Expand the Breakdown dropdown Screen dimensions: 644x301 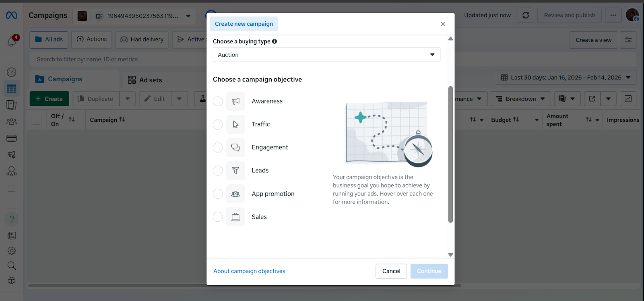click(520, 99)
